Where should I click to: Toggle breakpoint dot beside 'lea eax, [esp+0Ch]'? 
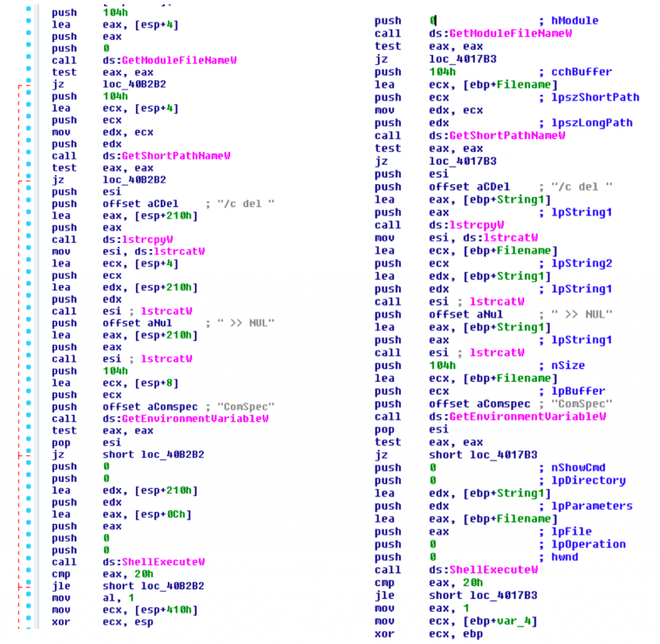pos(28,514)
